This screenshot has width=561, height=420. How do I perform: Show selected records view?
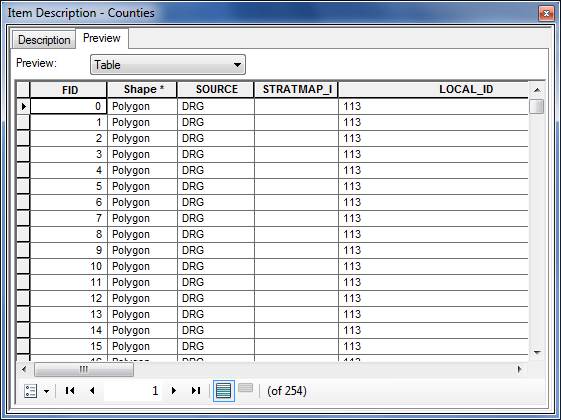point(245,388)
